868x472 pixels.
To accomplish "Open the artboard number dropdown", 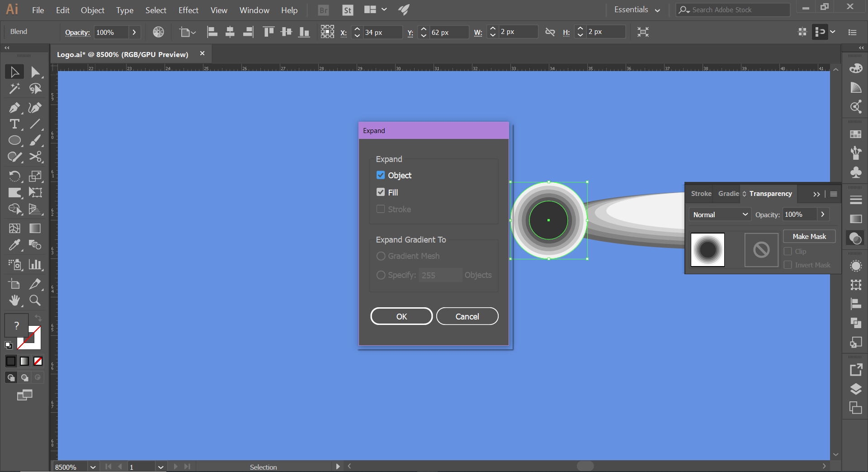I will (x=160, y=467).
